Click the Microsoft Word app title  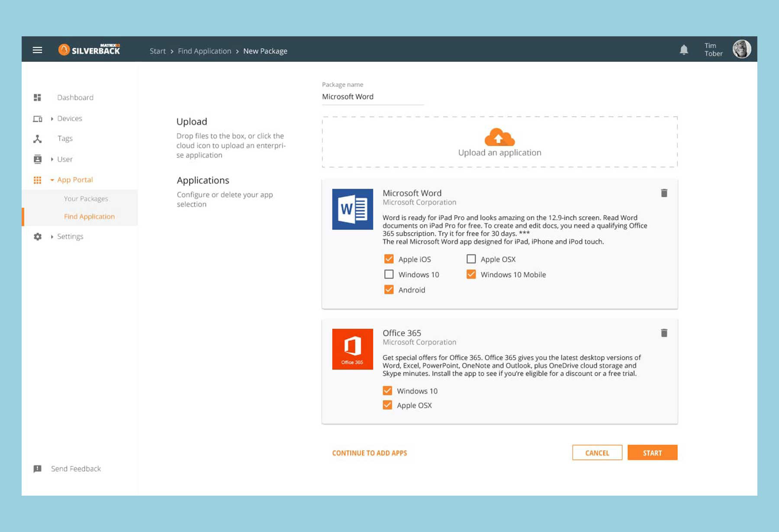click(412, 193)
